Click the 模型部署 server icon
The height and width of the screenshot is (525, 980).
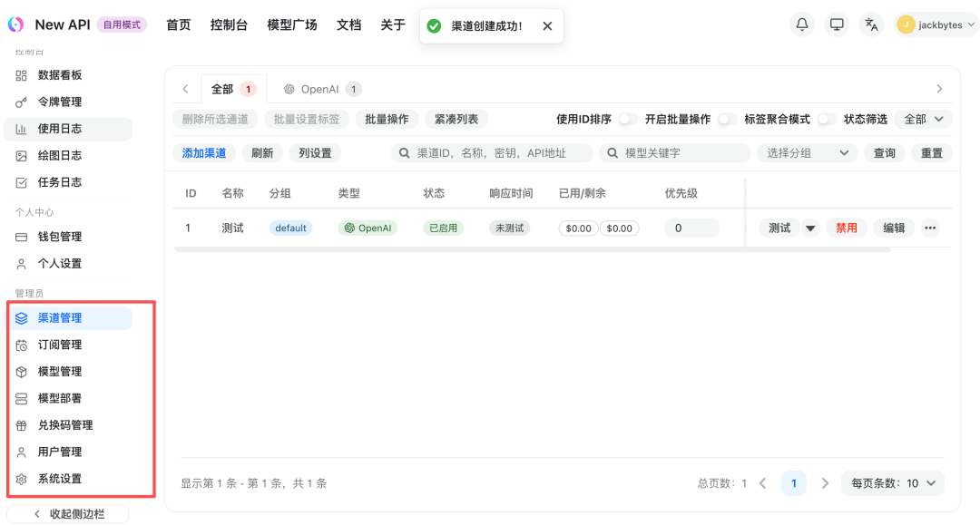tap(21, 399)
